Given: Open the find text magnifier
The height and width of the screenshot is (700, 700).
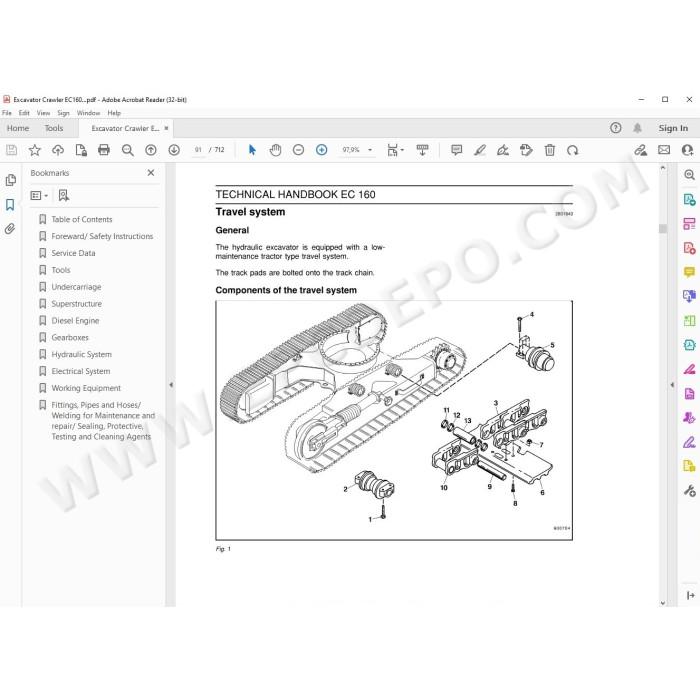Looking at the screenshot, I should tap(128, 150).
